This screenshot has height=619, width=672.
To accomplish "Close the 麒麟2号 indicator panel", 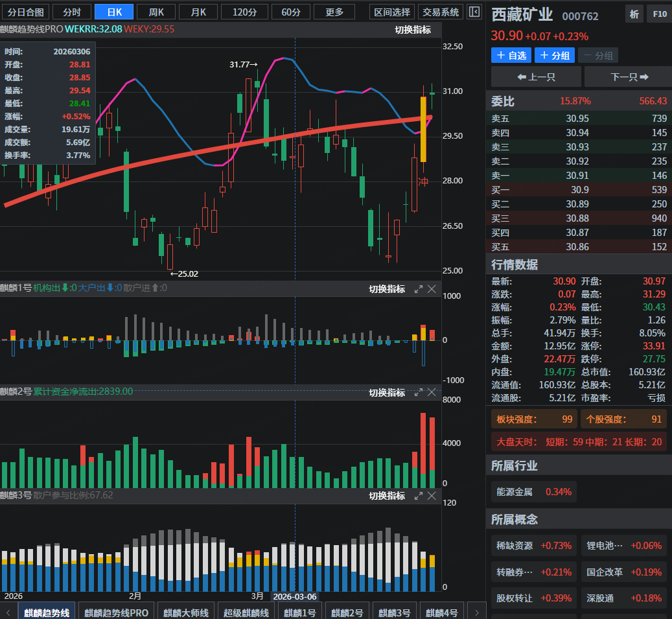I will 432,392.
